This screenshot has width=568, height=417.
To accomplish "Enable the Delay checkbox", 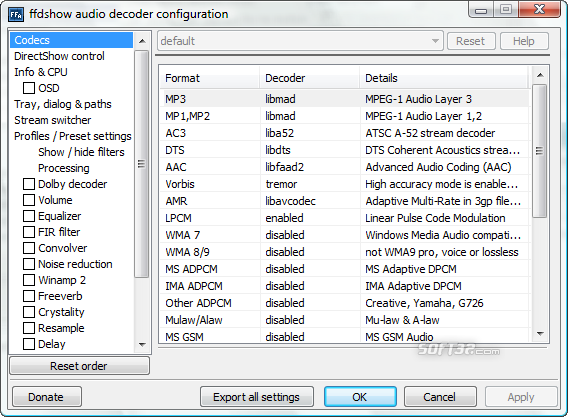I will pos(29,344).
